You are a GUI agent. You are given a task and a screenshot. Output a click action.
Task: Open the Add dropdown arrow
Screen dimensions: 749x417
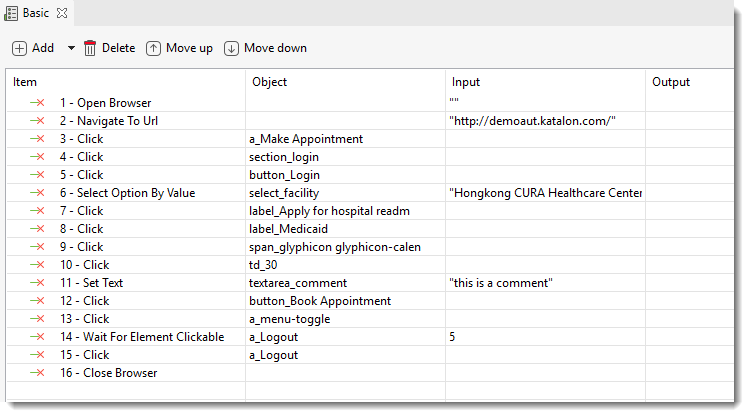tap(71, 48)
